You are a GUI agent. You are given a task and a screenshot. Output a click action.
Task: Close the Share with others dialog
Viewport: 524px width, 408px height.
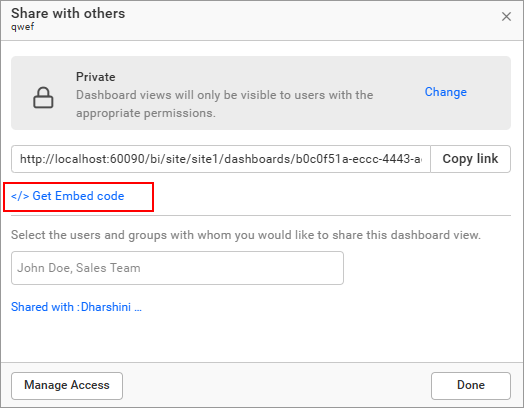(x=506, y=16)
